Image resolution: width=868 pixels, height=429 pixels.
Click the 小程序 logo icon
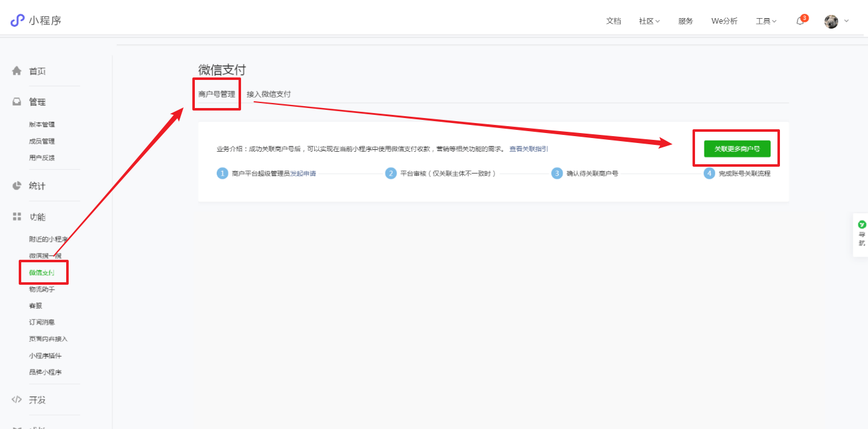(x=17, y=21)
